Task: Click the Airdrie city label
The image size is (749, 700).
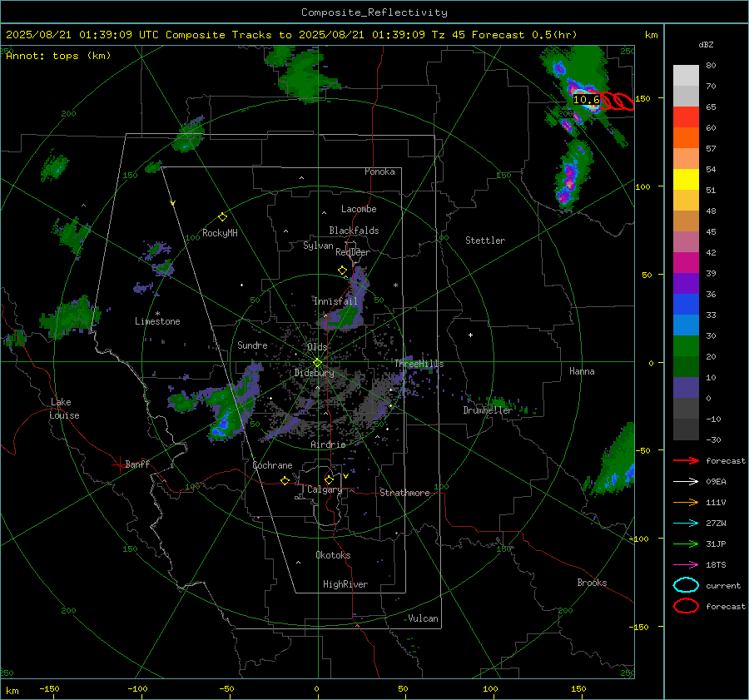Action: tap(328, 444)
